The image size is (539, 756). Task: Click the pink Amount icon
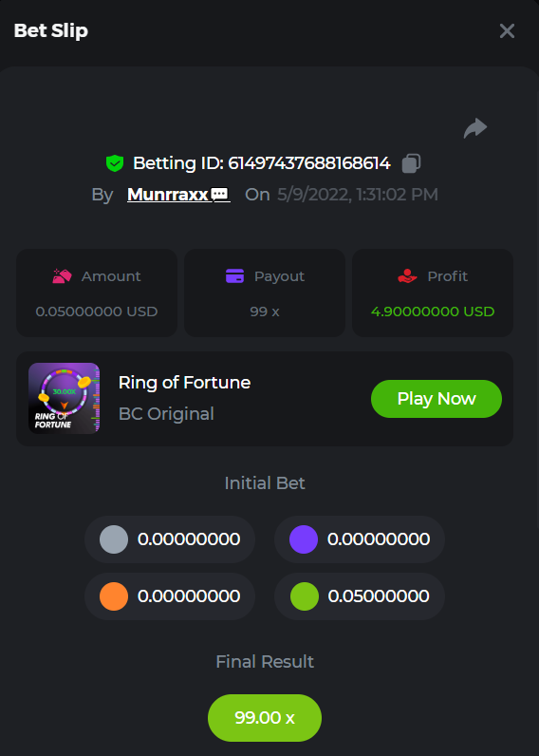click(x=62, y=275)
